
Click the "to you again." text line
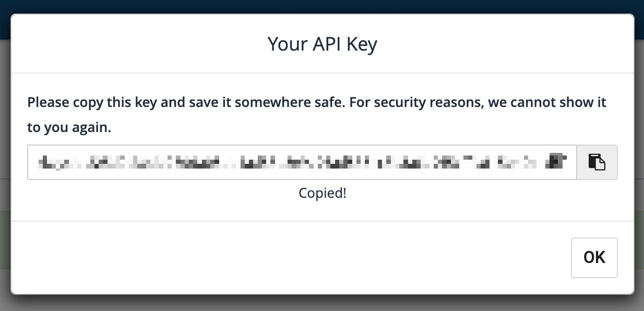(69, 128)
